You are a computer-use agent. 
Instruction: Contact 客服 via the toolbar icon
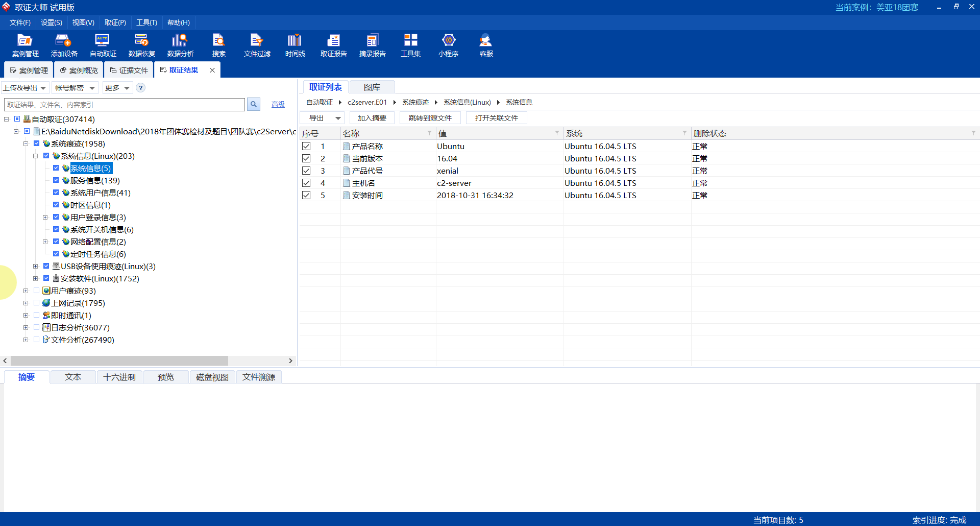[486, 45]
